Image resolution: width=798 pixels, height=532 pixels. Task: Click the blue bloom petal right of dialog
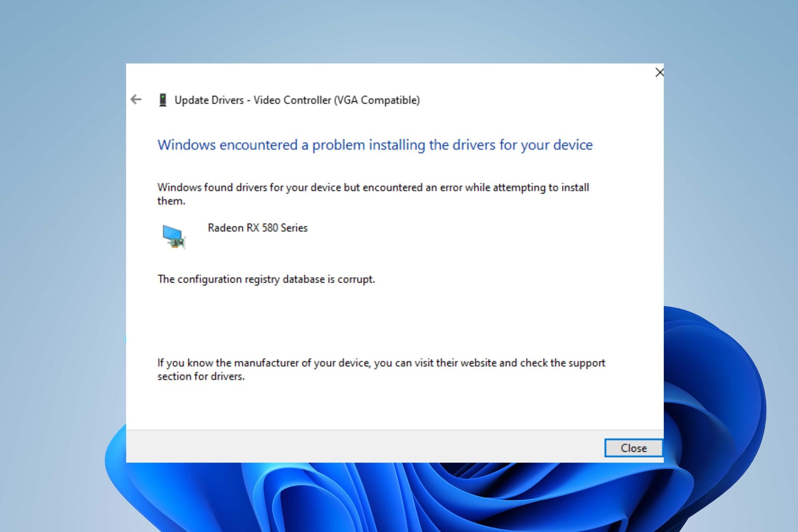coord(715,374)
